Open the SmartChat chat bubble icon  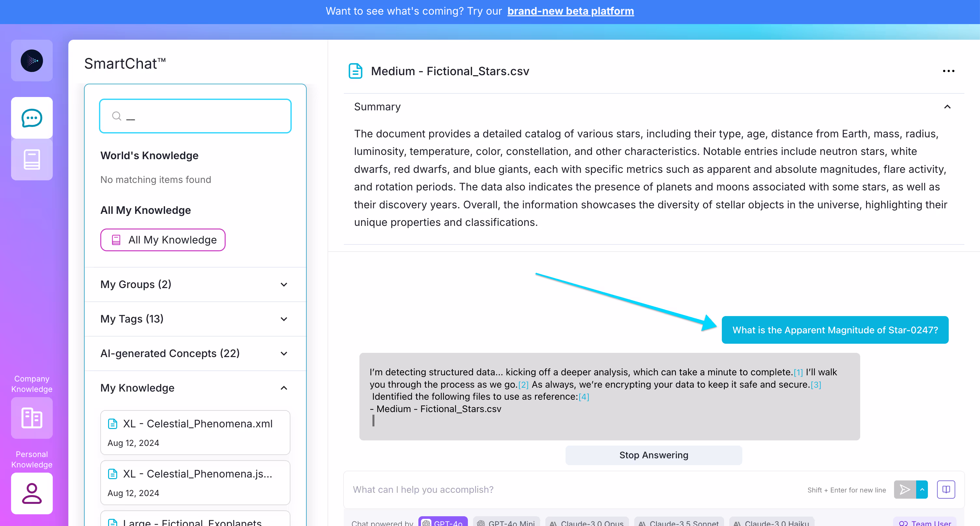(32, 118)
